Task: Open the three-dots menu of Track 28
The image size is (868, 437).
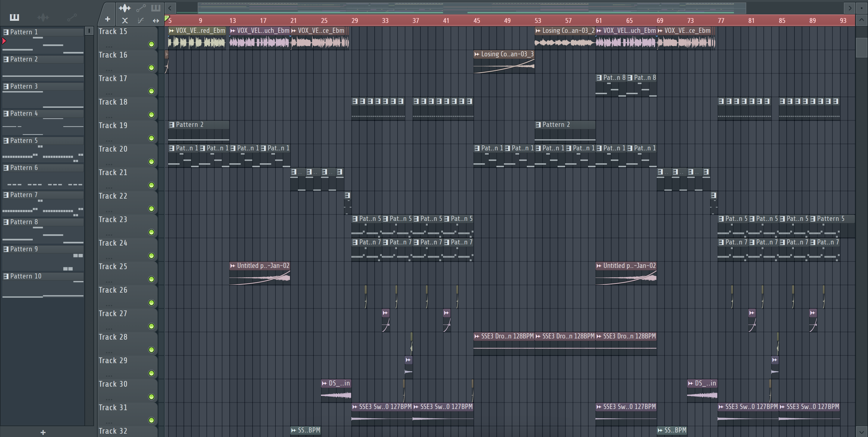Action: (x=109, y=352)
